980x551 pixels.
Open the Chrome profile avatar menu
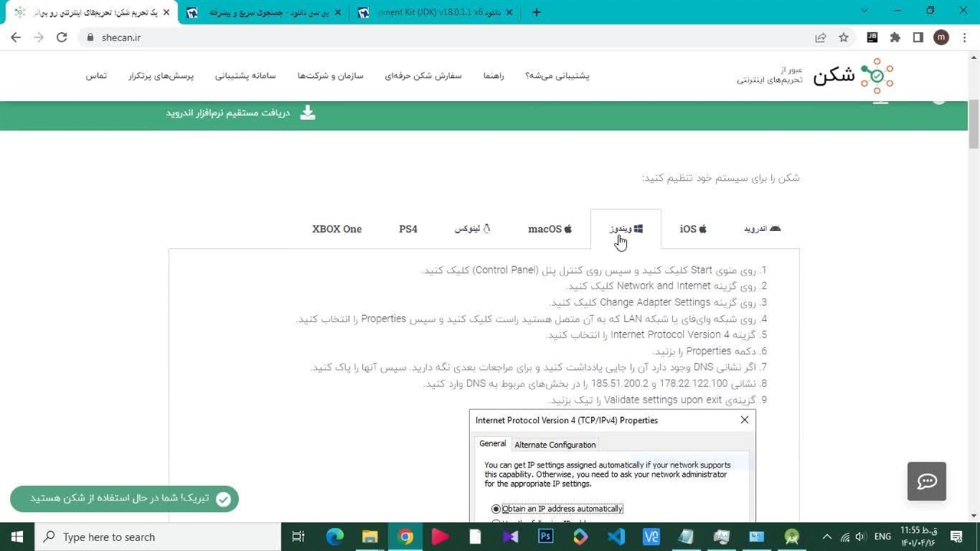(x=941, y=37)
